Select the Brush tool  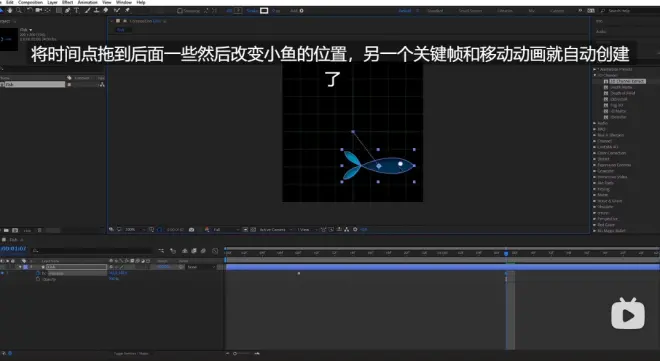pos(88,10)
